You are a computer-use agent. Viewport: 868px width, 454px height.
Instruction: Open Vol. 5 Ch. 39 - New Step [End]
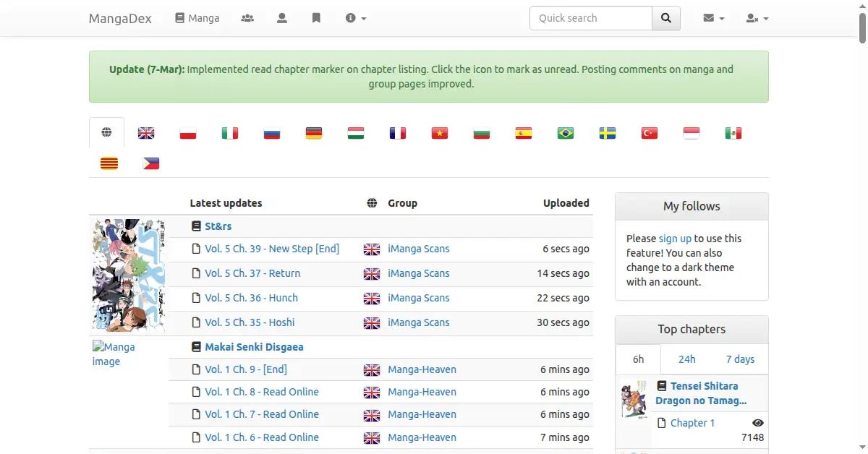tap(272, 249)
